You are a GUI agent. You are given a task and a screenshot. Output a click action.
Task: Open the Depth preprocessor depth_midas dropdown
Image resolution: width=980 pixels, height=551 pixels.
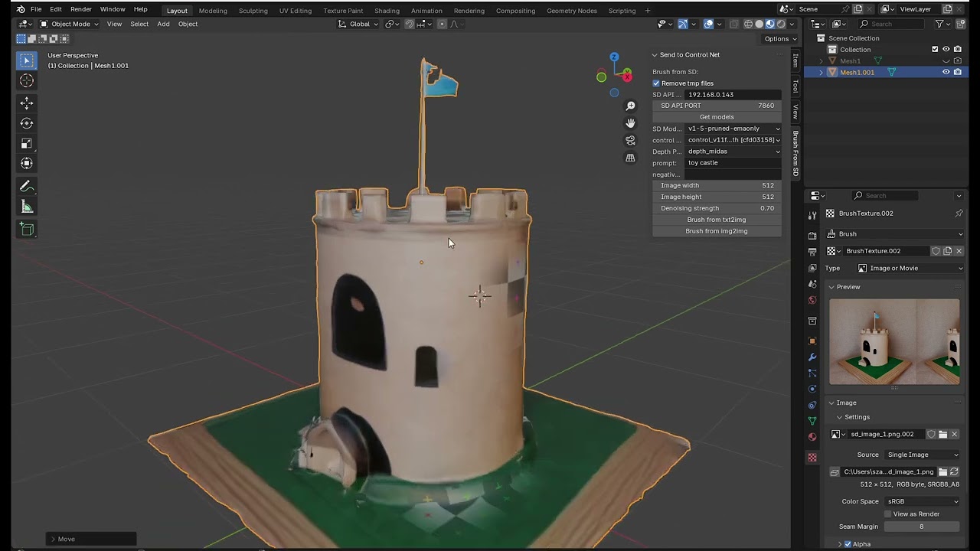pyautogui.click(x=733, y=152)
